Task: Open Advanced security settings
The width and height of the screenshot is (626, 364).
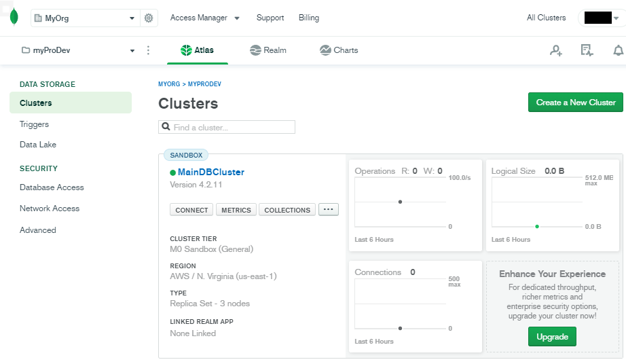Action: tap(38, 230)
